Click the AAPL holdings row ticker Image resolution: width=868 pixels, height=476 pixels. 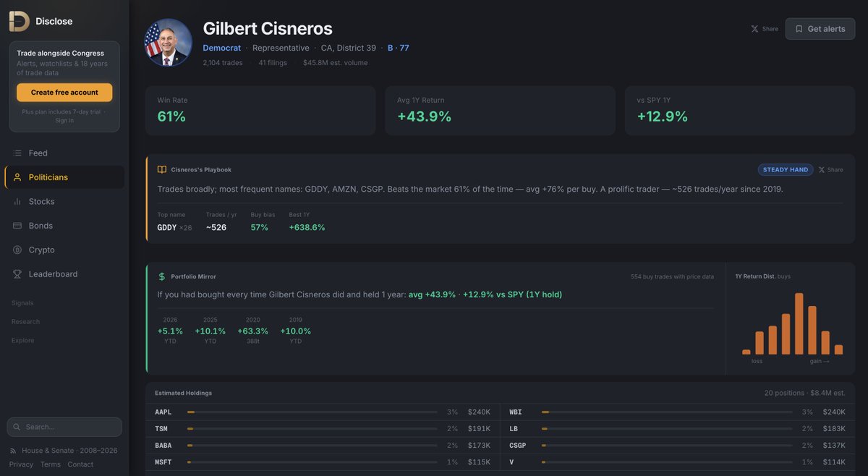(163, 412)
